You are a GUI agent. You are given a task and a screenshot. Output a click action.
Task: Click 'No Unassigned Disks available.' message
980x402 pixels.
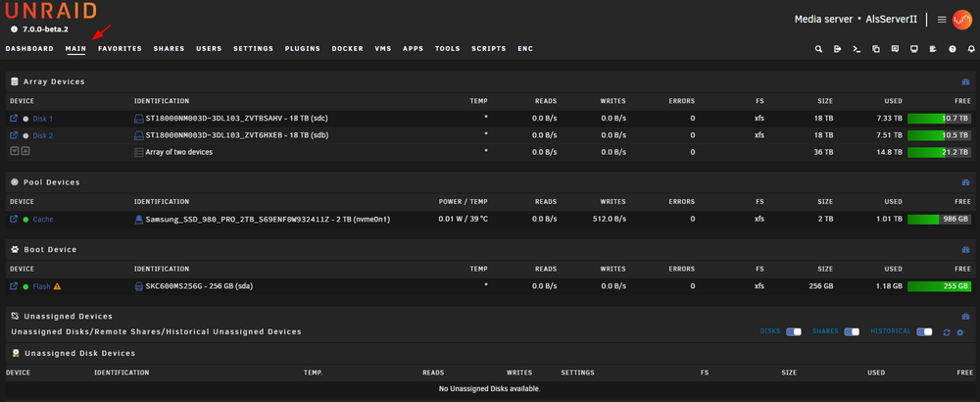tap(489, 389)
